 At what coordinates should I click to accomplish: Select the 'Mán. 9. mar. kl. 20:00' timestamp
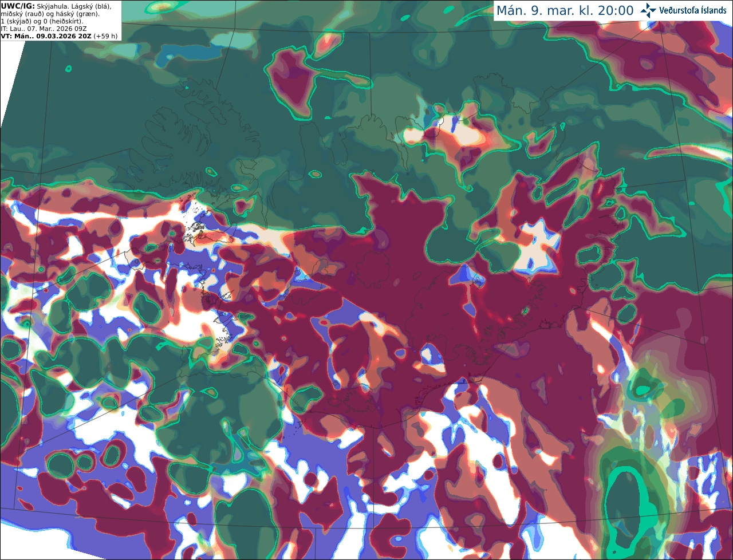565,11
